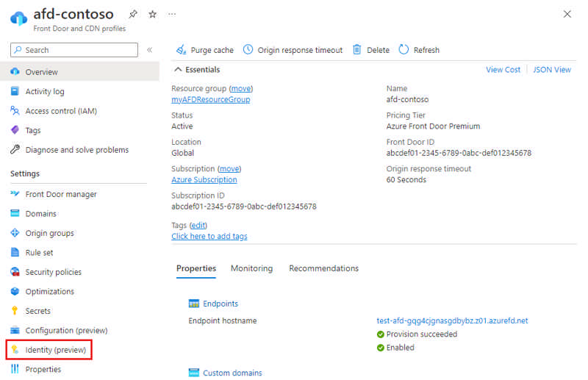This screenshot has height=380, width=588.
Task: Click the Origin response timeout clock icon
Action: point(248,49)
